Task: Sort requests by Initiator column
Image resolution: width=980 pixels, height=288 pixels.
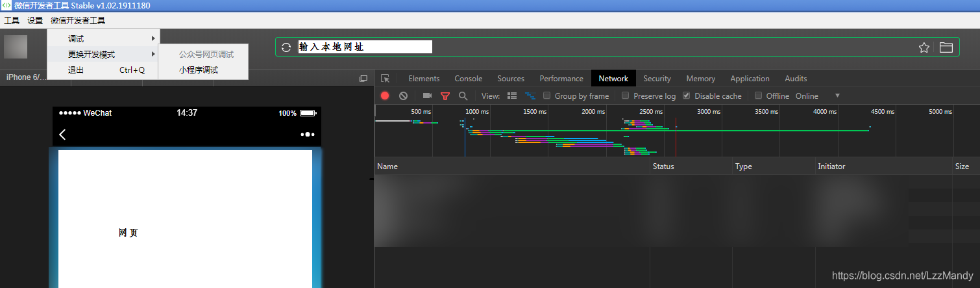Action: [884, 166]
